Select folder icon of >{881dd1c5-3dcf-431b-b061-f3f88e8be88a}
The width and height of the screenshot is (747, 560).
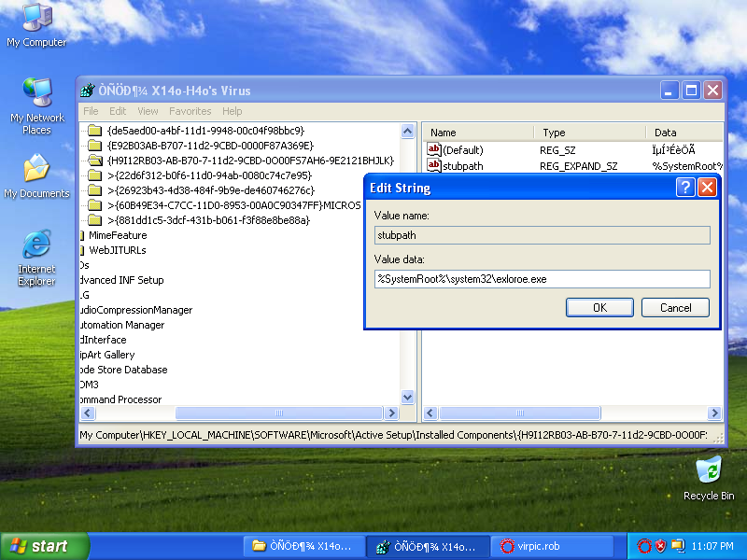point(95,220)
